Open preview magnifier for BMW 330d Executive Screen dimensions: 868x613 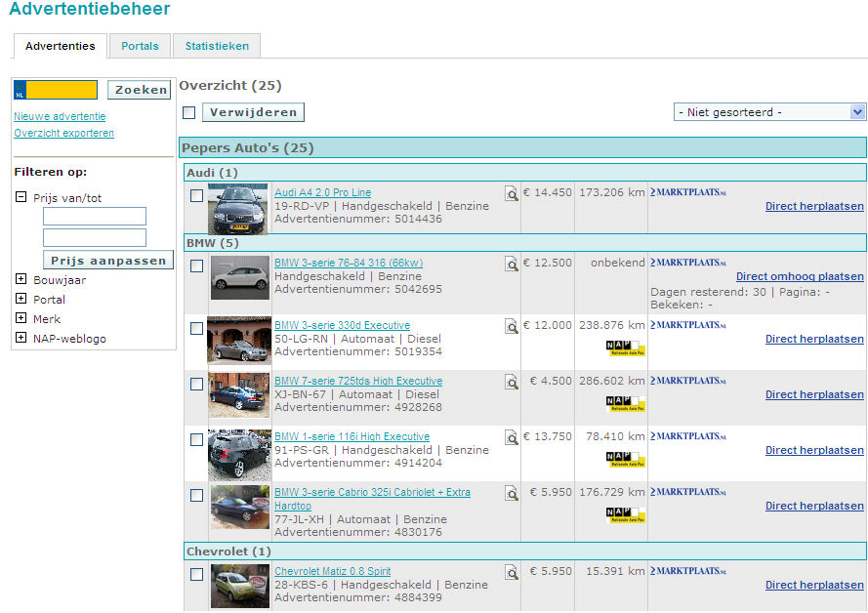[x=512, y=327]
